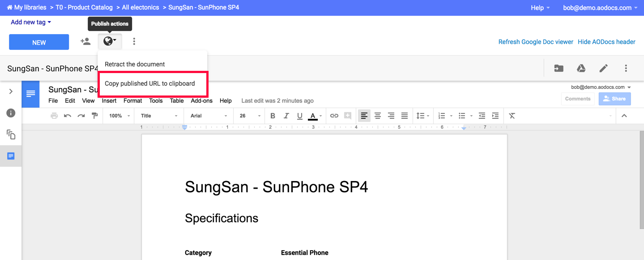Toggle bold formatting
The image size is (644, 260).
[x=273, y=116]
